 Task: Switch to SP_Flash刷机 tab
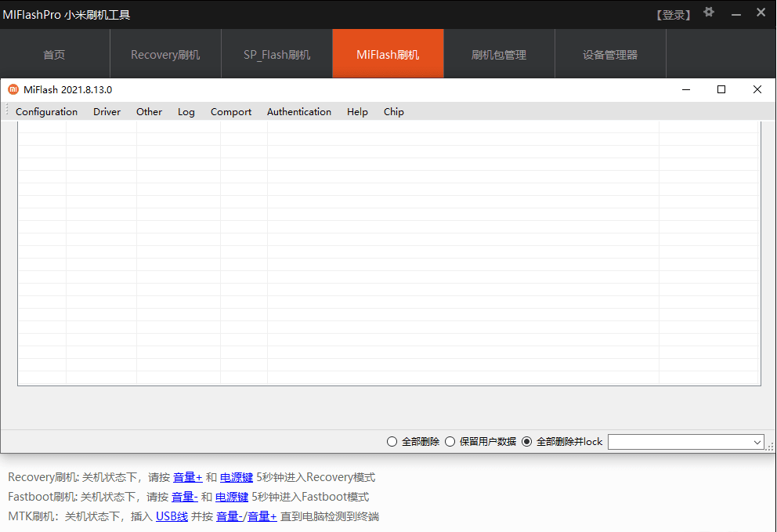(276, 53)
